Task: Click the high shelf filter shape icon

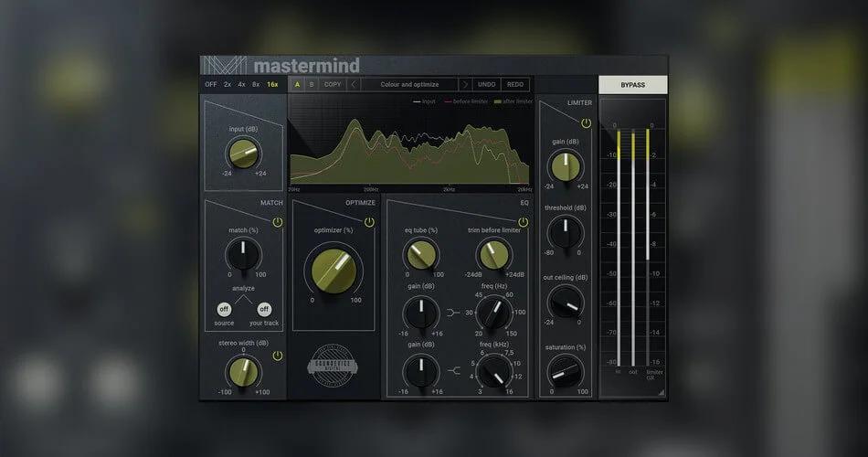Action: pos(454,370)
